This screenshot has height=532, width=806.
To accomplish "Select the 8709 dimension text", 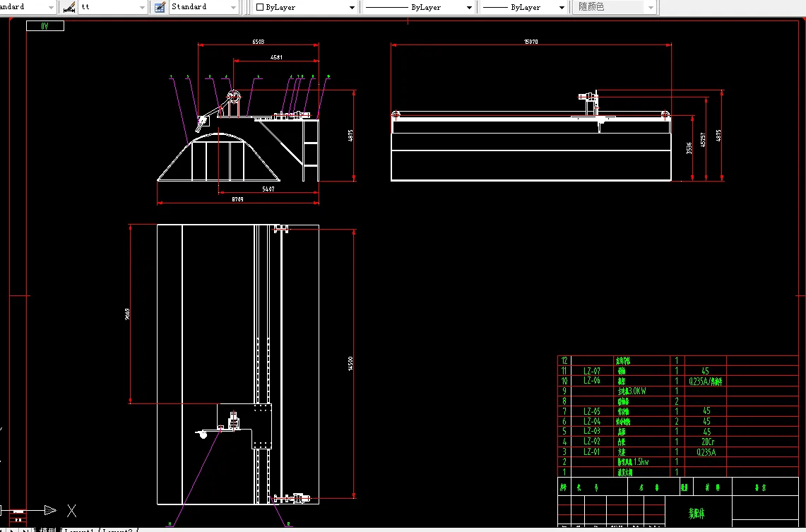I will tap(237, 199).
